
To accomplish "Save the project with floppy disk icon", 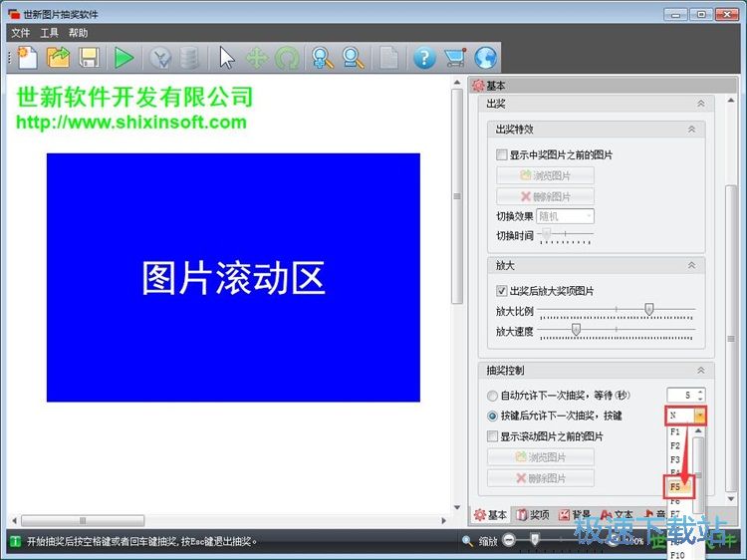I will [x=89, y=58].
